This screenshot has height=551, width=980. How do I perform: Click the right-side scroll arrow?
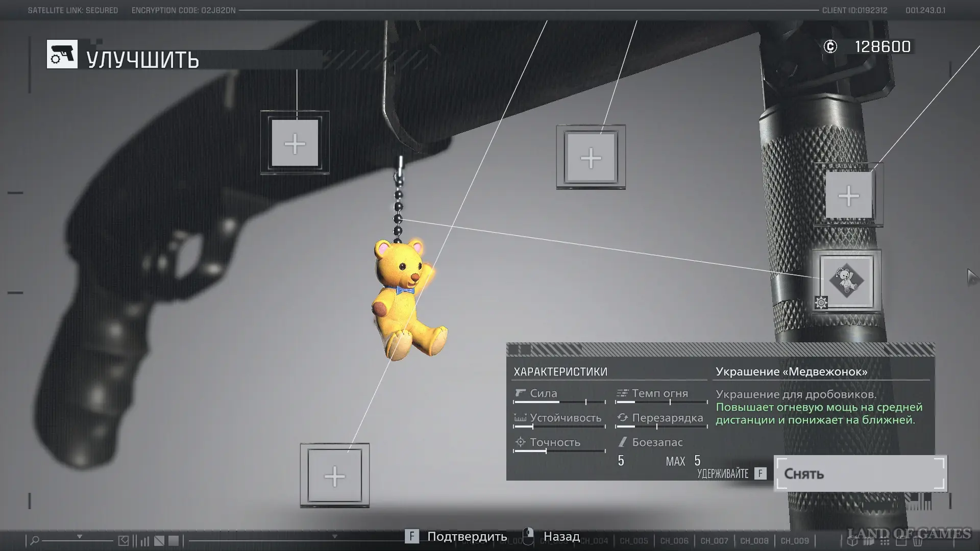(972, 277)
